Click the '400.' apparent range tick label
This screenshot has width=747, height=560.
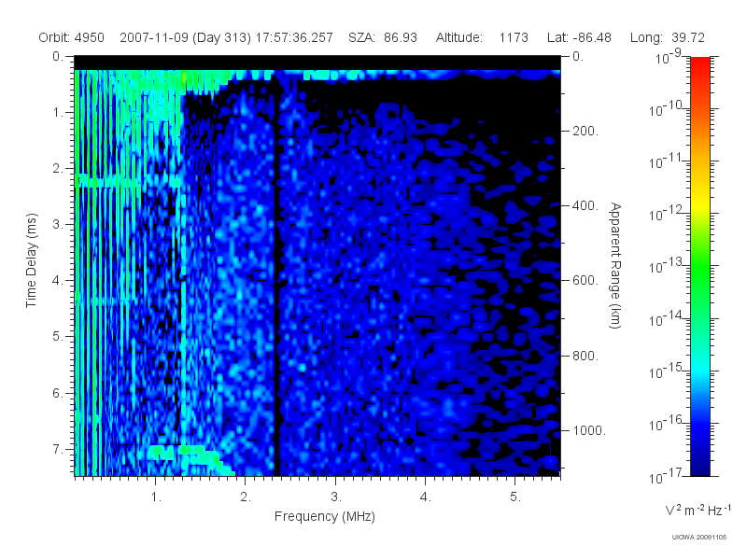click(585, 205)
